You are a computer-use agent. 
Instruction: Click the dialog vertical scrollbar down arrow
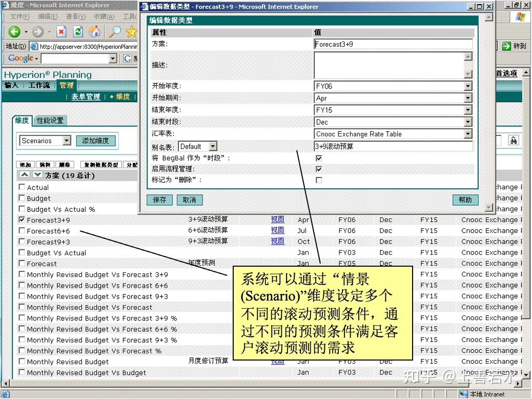click(488, 207)
